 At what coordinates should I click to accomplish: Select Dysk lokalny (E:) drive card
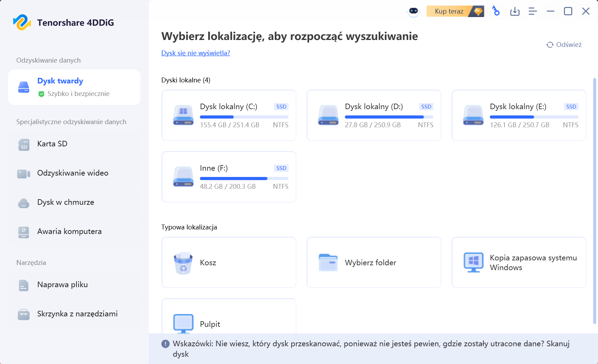click(x=519, y=115)
